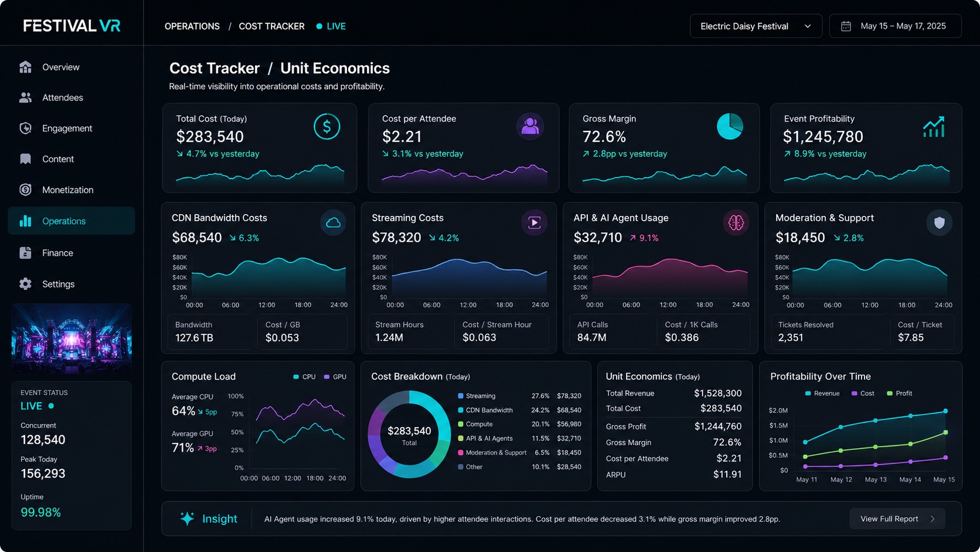Click the Insight sparkle icon
Viewport: 980px width, 552px height.
[x=187, y=519]
